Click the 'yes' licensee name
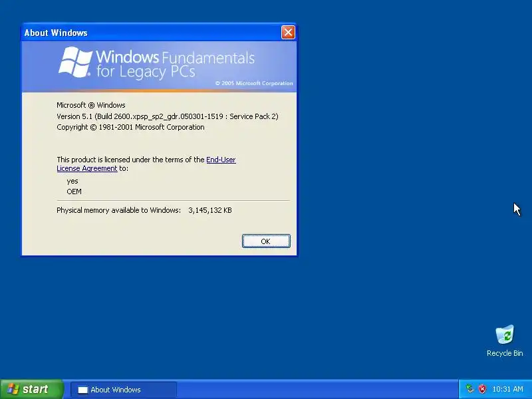532x399 pixels. coord(72,181)
